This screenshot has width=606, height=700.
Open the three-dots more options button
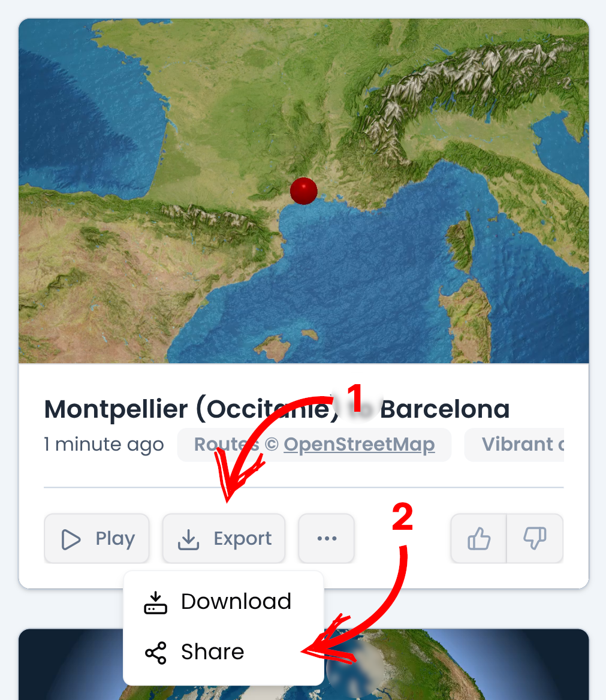tap(327, 538)
